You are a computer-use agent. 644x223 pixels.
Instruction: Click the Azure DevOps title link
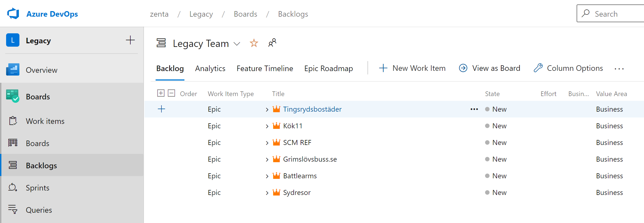pos(52,14)
